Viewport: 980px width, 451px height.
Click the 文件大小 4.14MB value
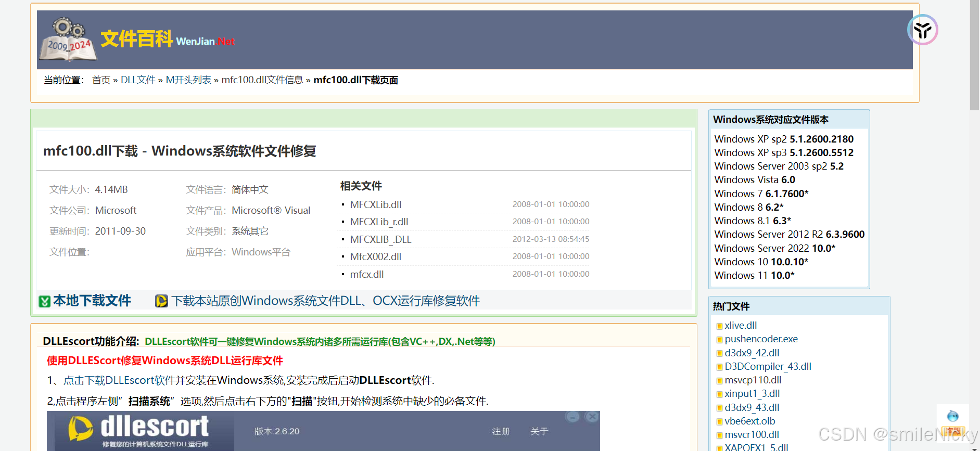click(x=111, y=189)
